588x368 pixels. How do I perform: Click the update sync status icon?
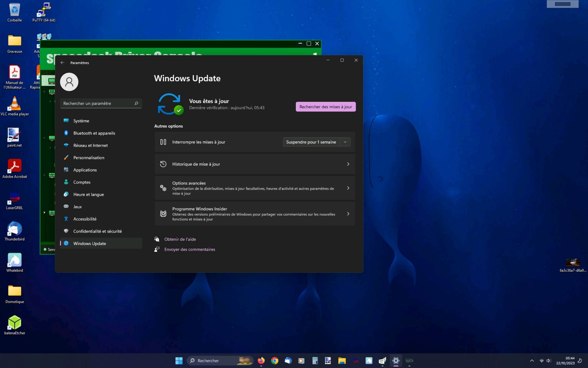pyautogui.click(x=171, y=104)
